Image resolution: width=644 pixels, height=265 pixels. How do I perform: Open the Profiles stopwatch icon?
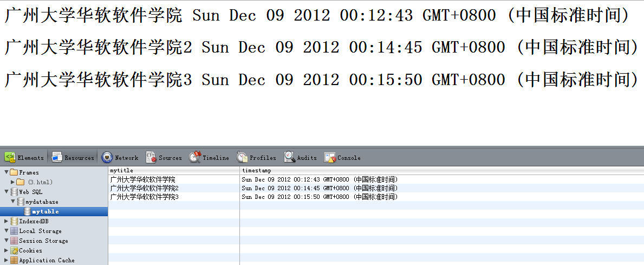242,158
